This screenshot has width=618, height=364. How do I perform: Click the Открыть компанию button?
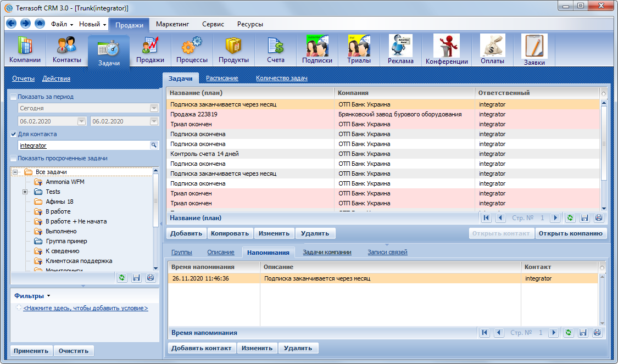[571, 233]
